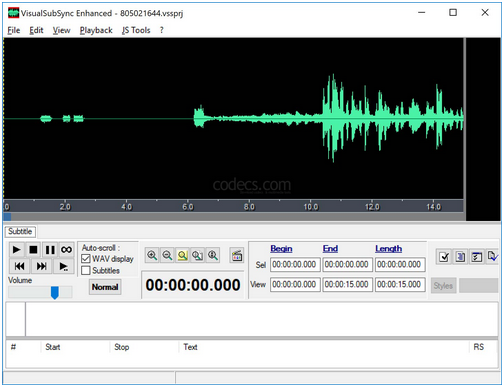504x387 pixels.
Task: Open the JS Tools menu
Action: point(136,30)
